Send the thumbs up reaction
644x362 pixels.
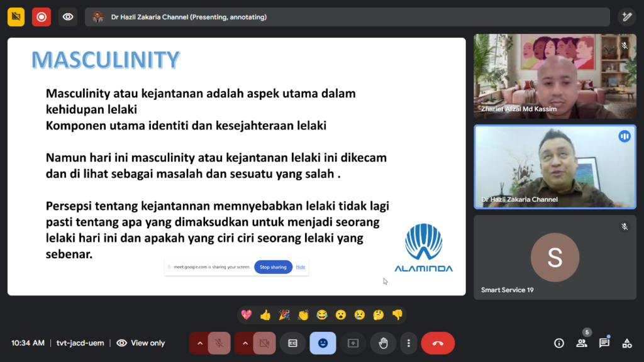point(265,315)
